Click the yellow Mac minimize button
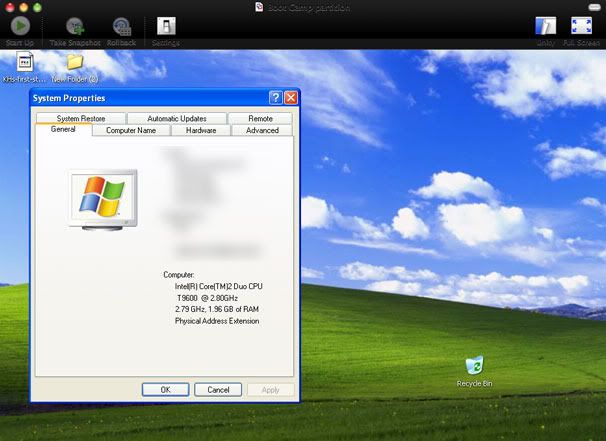Viewport: 606px width, 441px height. point(24,7)
